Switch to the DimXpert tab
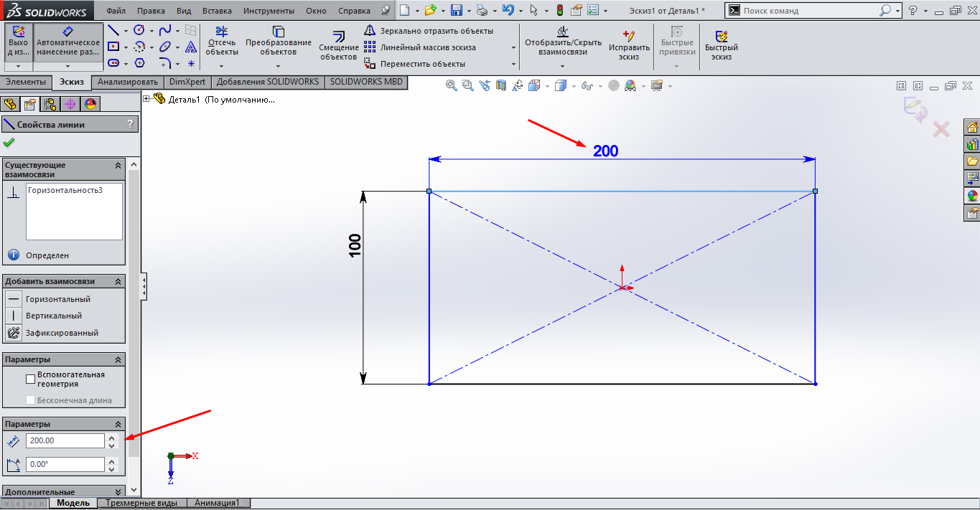980x510 pixels. pos(187,82)
